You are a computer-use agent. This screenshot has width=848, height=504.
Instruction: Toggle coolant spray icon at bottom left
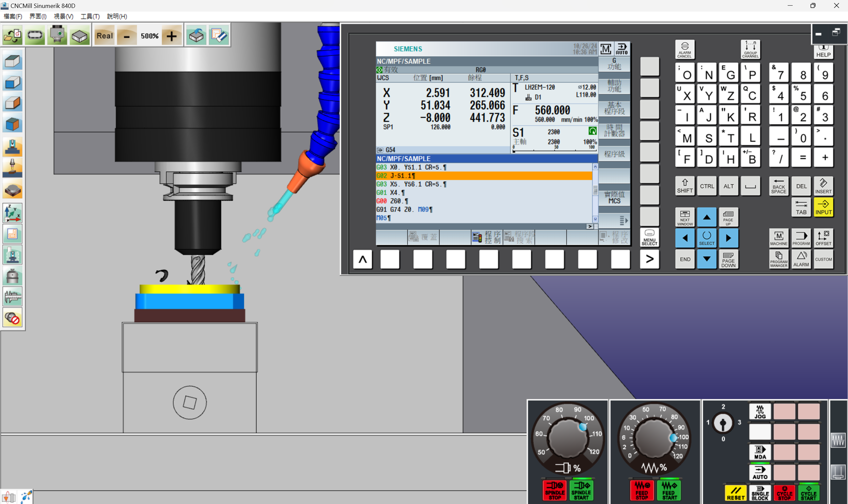(x=26, y=496)
